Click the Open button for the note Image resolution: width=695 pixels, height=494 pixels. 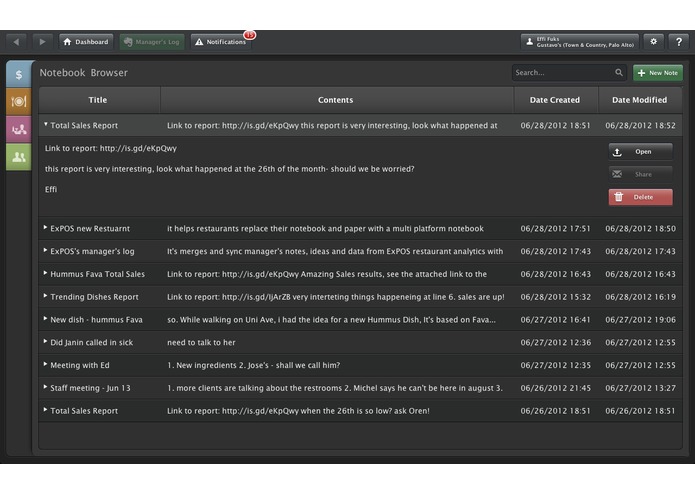coord(640,152)
